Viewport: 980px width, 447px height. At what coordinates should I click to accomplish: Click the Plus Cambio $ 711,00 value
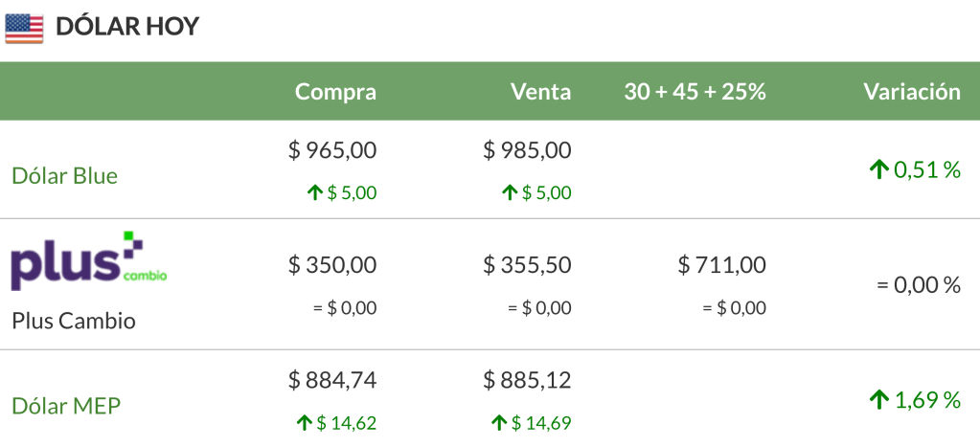pos(721,264)
